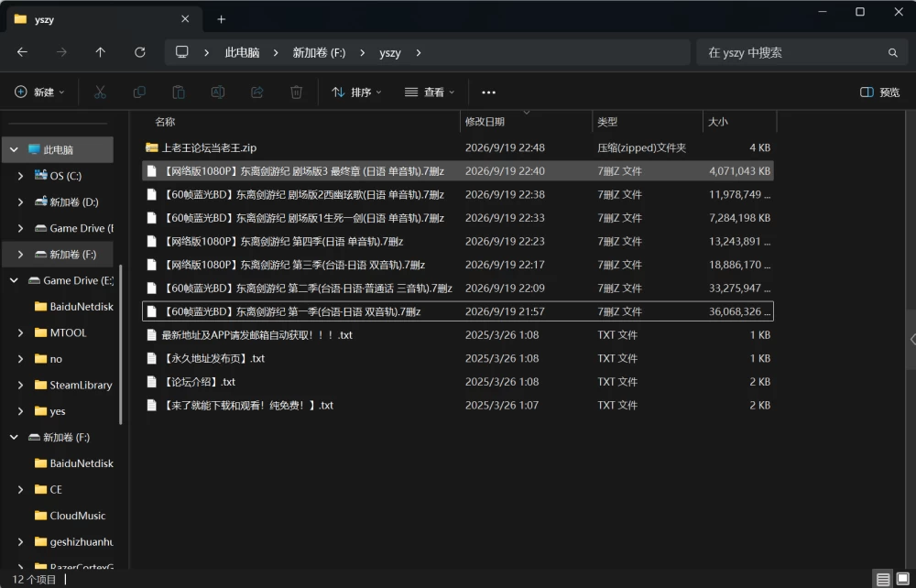Select file 东离剑游纪 第四季
The height and width of the screenshot is (588, 916).
tap(458, 241)
